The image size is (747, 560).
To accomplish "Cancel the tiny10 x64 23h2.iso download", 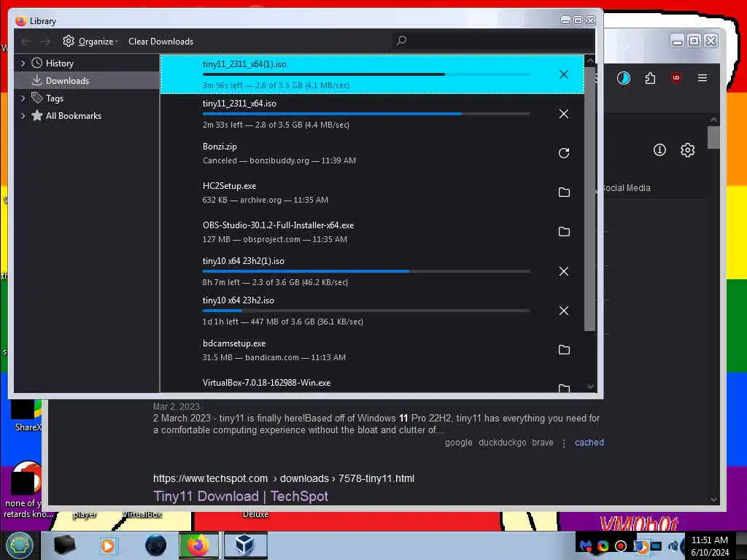I will tap(564, 311).
